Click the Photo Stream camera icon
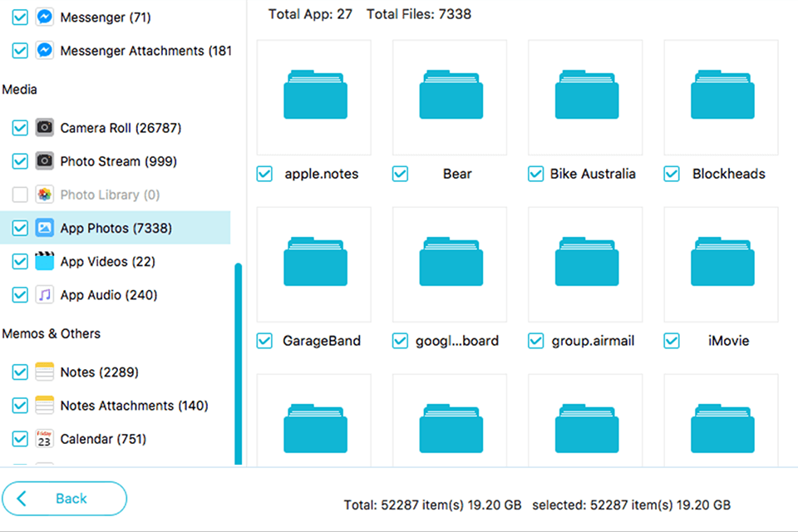 tap(44, 161)
